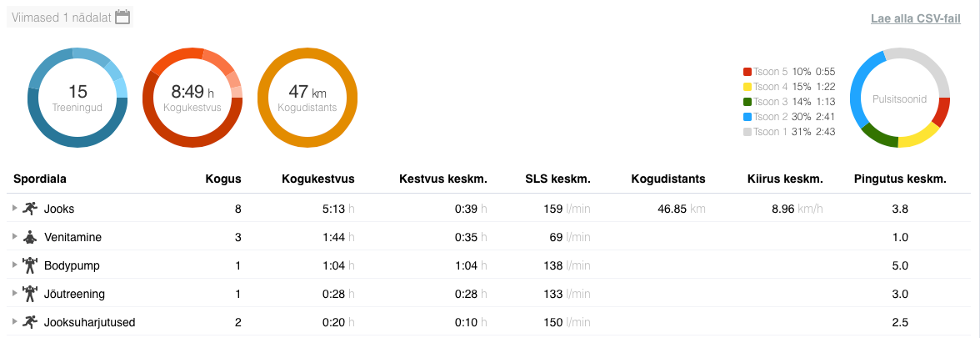Click the yellow Tsoon 4 legend swatch

pos(747,87)
